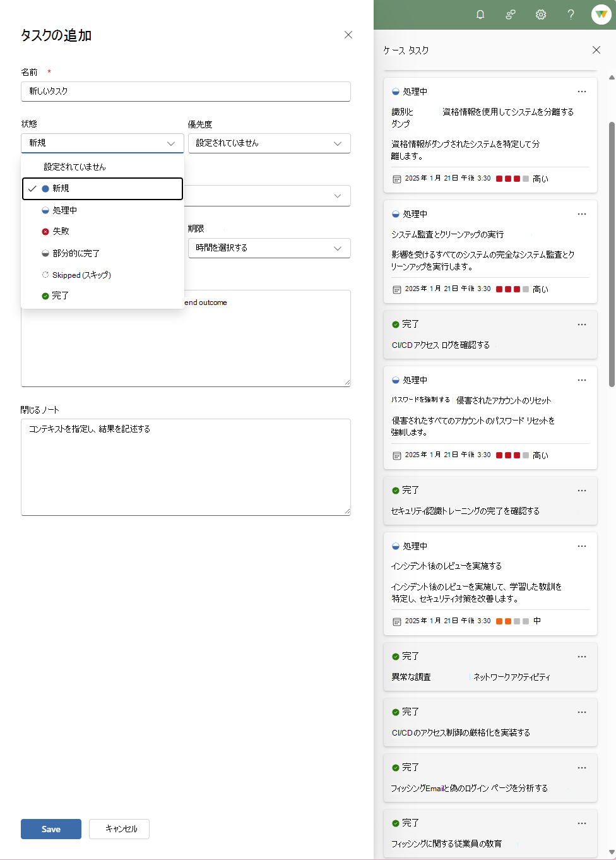Screen dimensions: 616x860
Task: Click scrollbar down arrow in task panel
Action: pyautogui.click(x=612, y=852)
